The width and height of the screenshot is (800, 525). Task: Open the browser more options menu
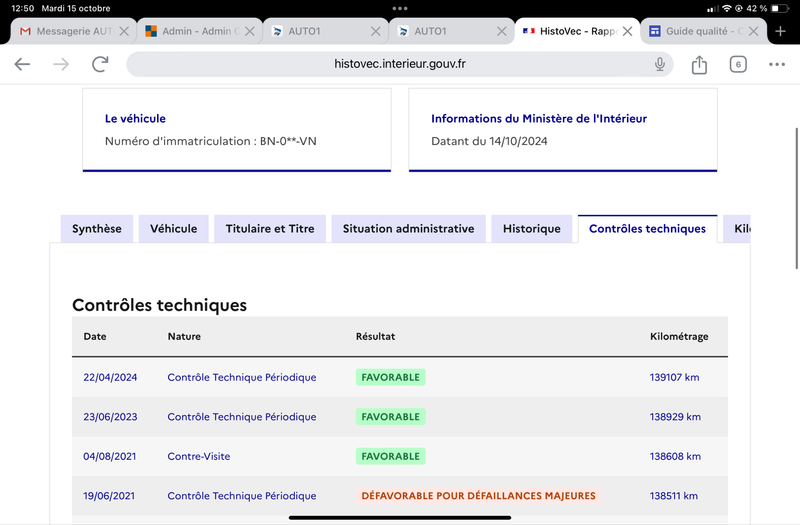coord(777,64)
